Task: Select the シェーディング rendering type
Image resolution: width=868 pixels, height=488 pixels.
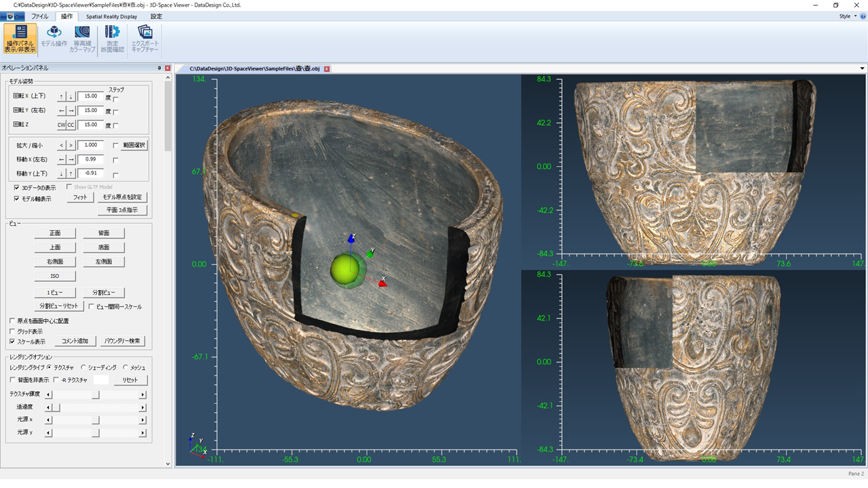Action: (84, 367)
